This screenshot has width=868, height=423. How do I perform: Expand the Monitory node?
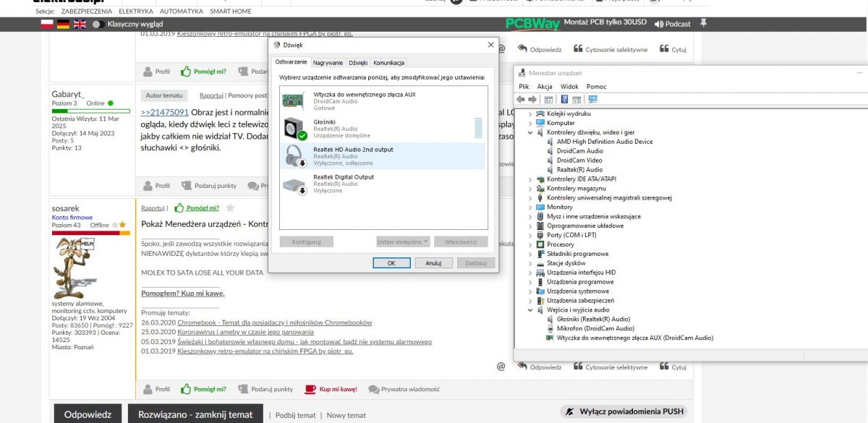coord(531,207)
